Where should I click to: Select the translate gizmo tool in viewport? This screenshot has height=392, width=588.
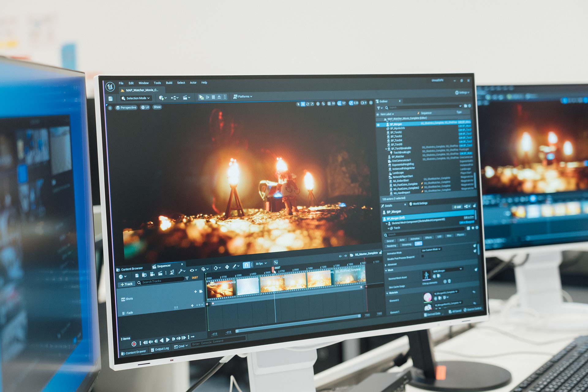tap(303, 104)
